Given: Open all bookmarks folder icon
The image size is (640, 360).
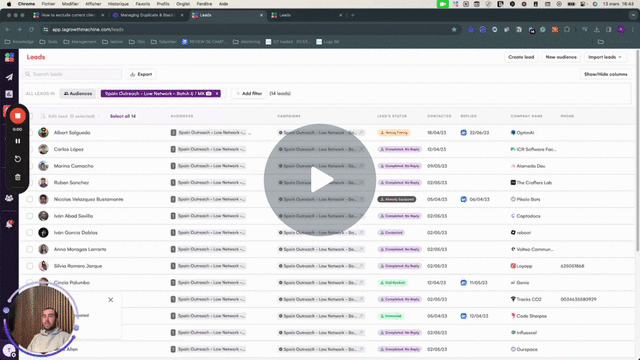Looking at the screenshot, I should click(600, 42).
